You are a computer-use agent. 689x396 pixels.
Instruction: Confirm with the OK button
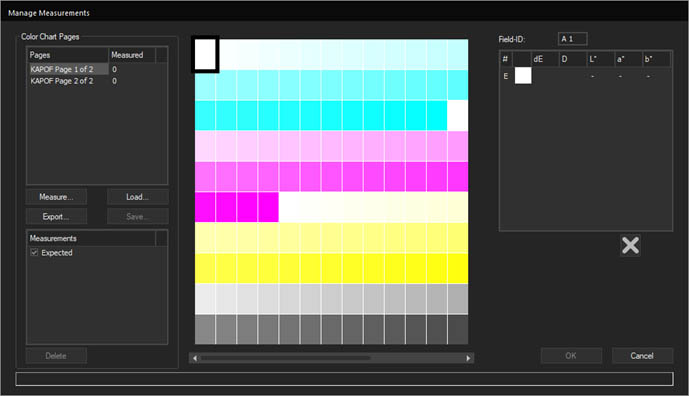[x=571, y=356]
